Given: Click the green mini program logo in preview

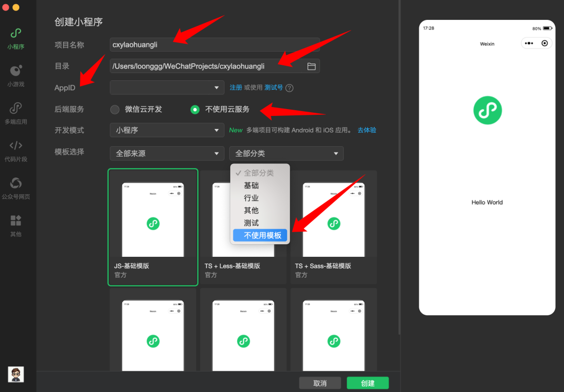Looking at the screenshot, I should (487, 110).
